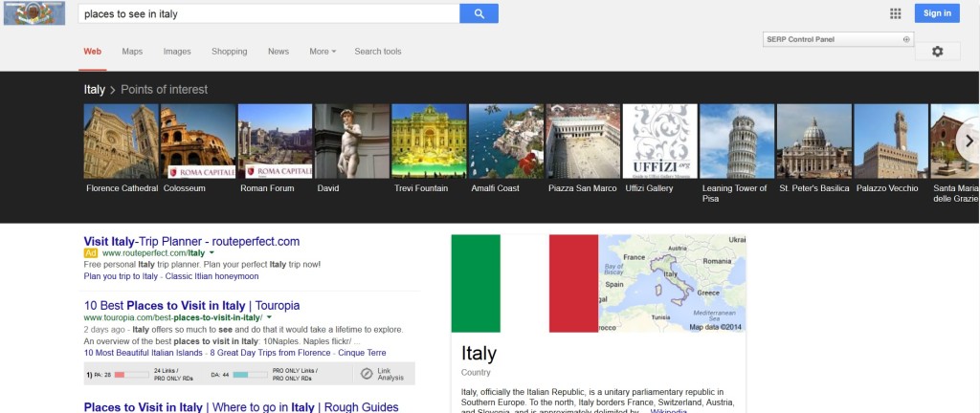
Task: Open the Google apps grid icon
Action: (x=896, y=13)
